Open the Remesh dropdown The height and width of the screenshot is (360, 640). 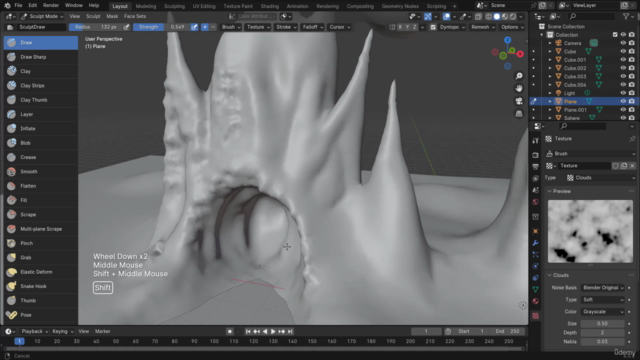(x=482, y=27)
